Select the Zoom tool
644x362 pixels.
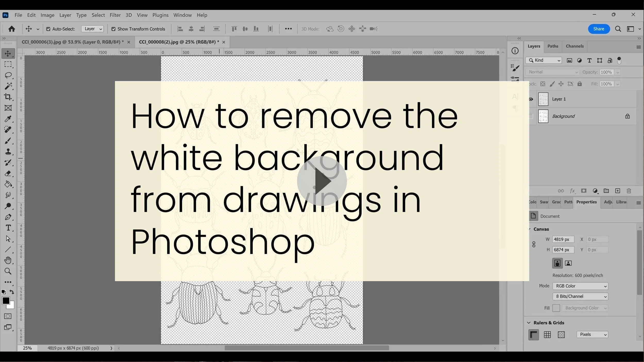[8, 271]
